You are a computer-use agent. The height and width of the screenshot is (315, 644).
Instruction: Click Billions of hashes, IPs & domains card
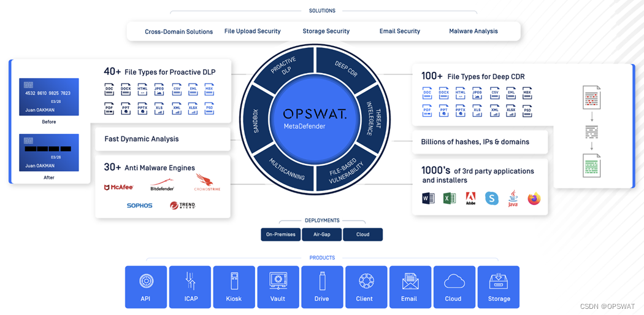pyautogui.click(x=480, y=142)
